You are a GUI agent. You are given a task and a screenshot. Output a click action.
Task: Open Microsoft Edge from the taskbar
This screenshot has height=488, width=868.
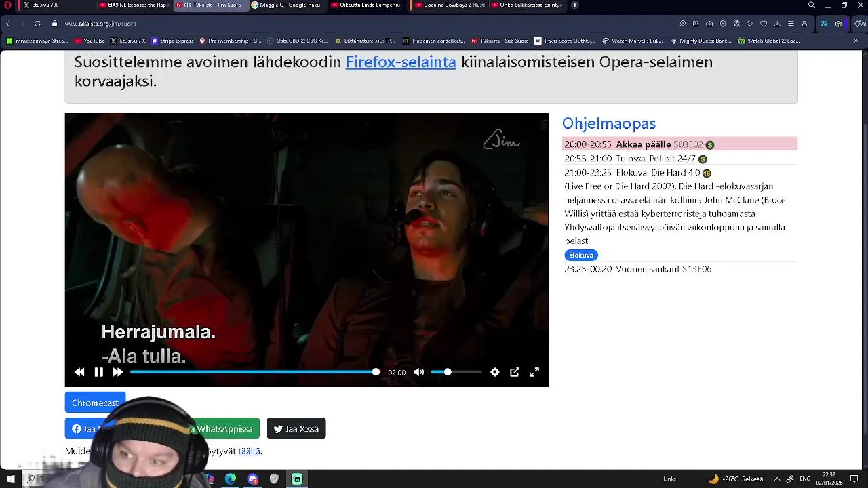pos(231,479)
